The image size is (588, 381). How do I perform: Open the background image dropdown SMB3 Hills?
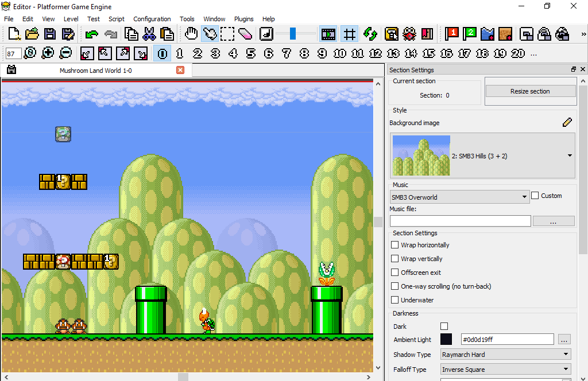tap(482, 155)
